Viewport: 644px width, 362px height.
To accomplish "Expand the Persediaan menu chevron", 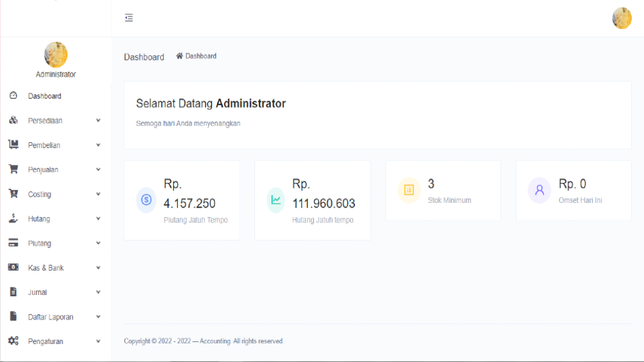I will coord(99,120).
